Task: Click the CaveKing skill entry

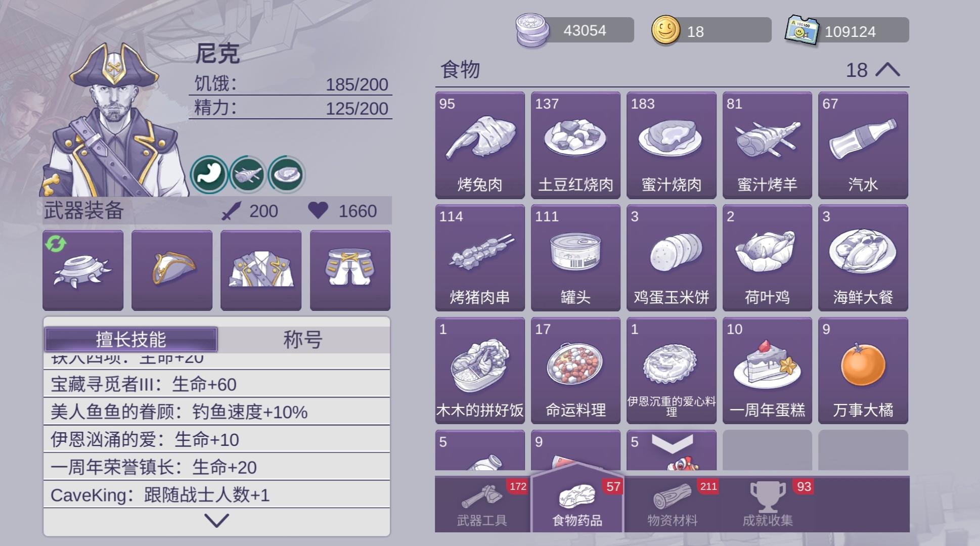Action: point(216,495)
